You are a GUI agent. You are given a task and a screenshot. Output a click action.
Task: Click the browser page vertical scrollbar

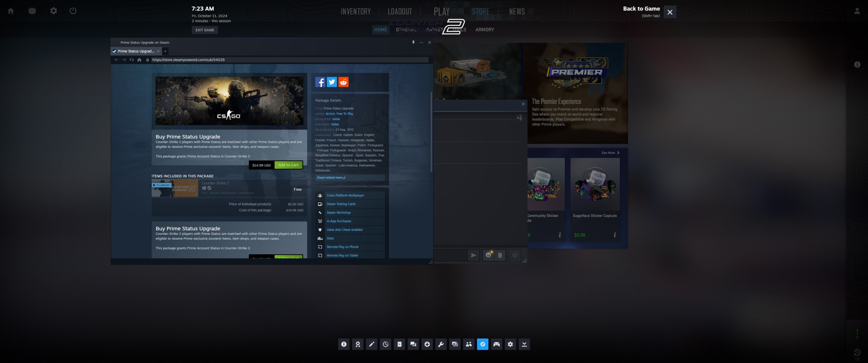pos(431,132)
